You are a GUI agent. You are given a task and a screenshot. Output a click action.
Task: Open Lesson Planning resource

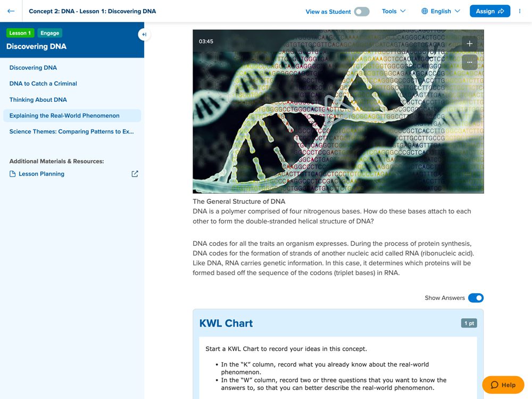point(41,174)
